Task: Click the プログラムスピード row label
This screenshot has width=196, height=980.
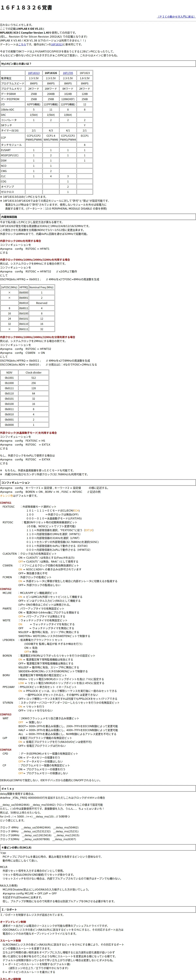Action: [x=13, y=83]
